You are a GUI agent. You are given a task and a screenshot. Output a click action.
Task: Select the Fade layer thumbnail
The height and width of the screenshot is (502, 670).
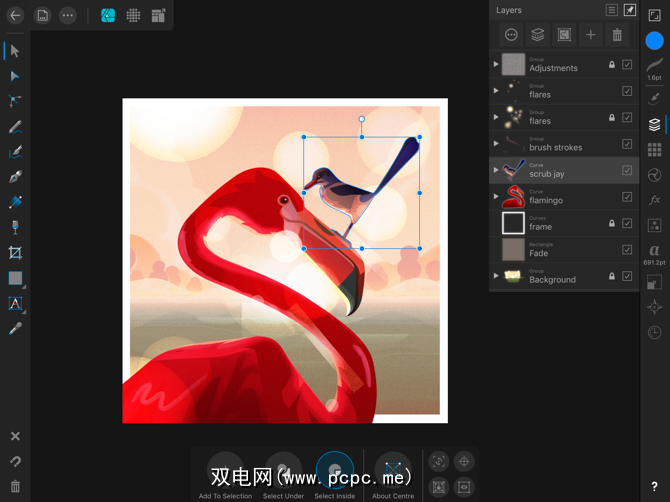coord(513,250)
